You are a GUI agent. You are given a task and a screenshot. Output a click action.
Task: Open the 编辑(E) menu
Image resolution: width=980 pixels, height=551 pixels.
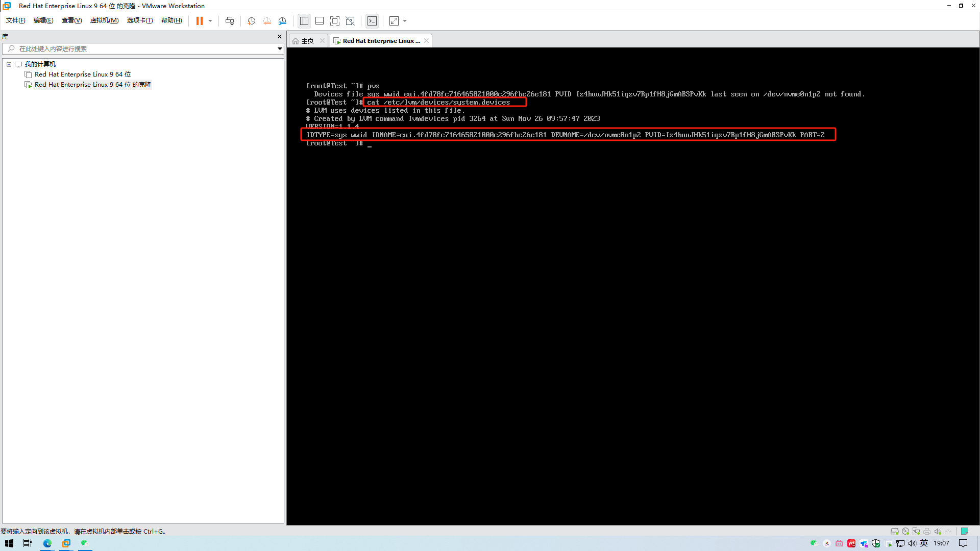[43, 20]
